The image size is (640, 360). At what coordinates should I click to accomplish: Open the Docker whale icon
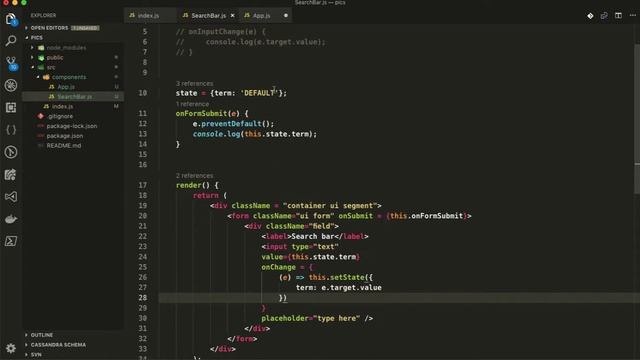pos(11,219)
